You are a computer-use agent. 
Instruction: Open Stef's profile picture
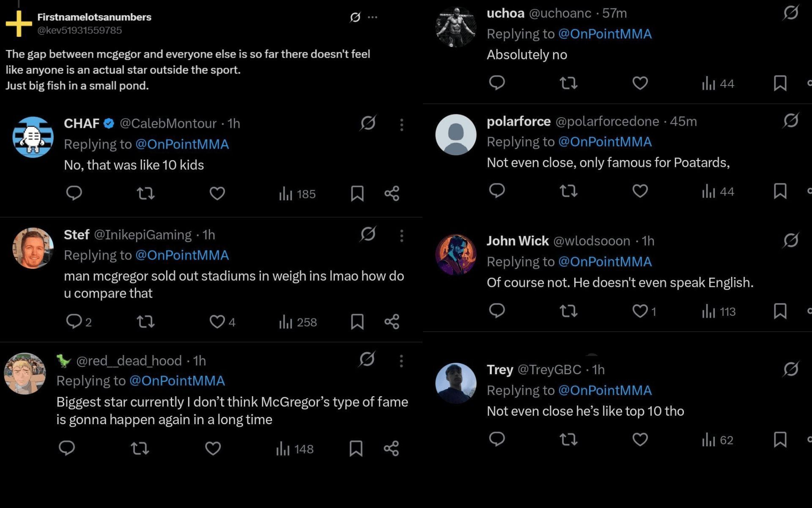pos(33,248)
